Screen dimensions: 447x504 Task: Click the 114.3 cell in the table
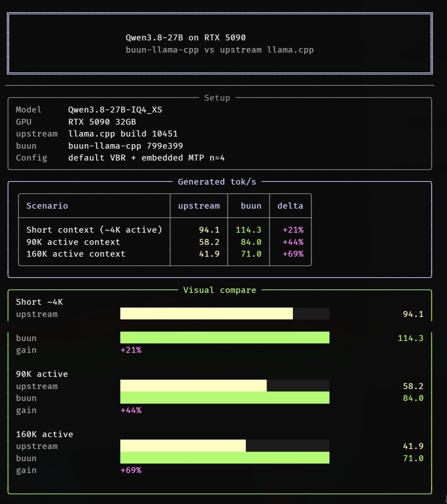point(248,230)
